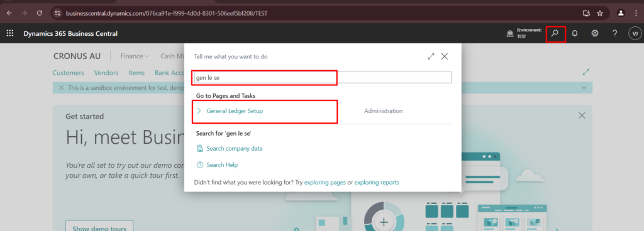Click the 'gen le se' search field

pos(323,77)
